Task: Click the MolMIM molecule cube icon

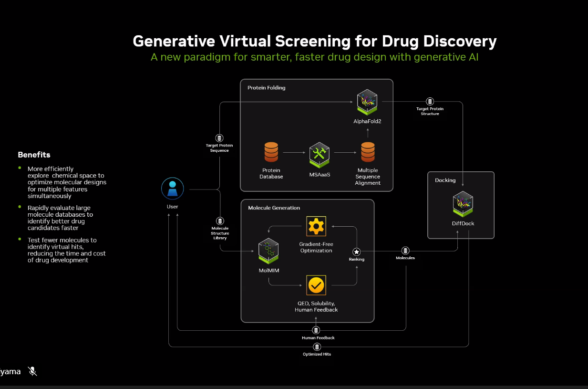Action: point(268,251)
